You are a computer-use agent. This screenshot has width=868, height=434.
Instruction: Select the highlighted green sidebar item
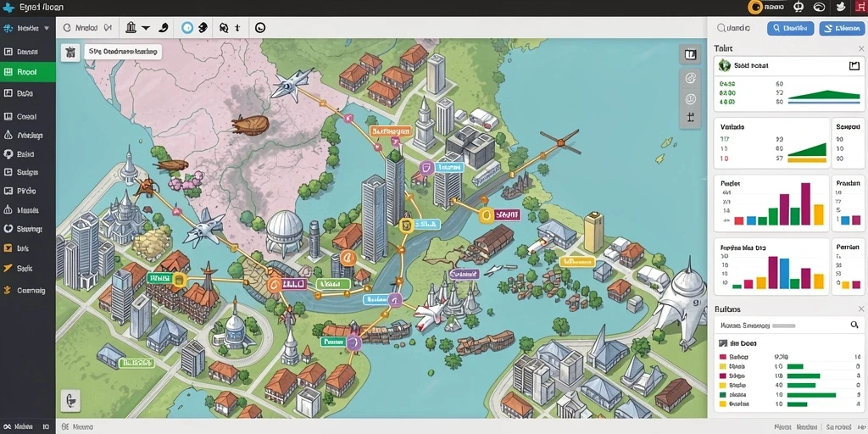coord(28,72)
